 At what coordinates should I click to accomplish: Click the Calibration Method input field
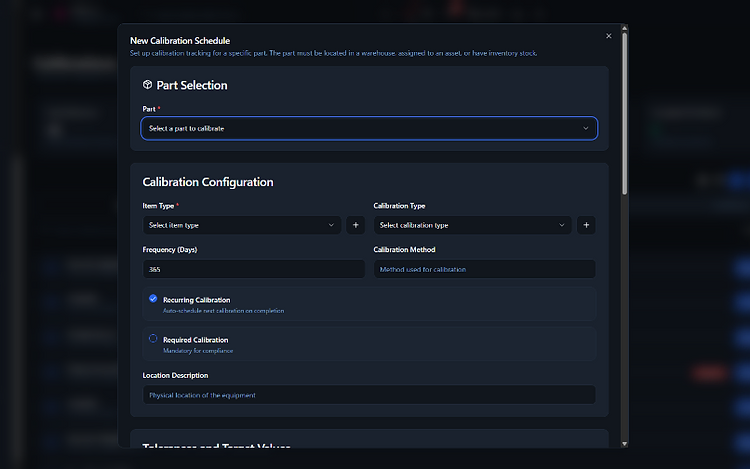click(x=485, y=269)
